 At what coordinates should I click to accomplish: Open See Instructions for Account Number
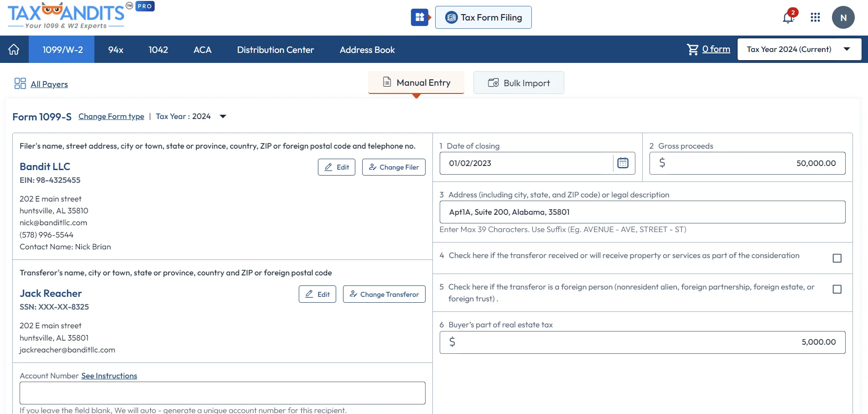point(109,376)
